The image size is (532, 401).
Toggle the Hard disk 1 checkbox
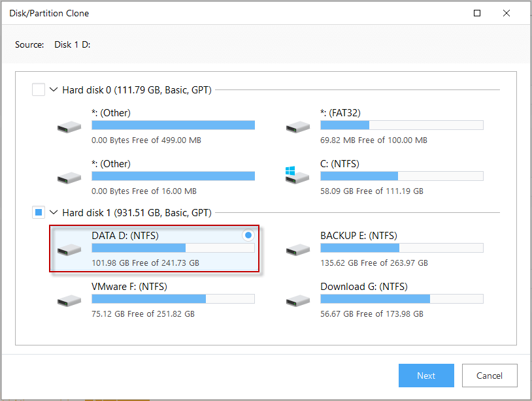[39, 212]
